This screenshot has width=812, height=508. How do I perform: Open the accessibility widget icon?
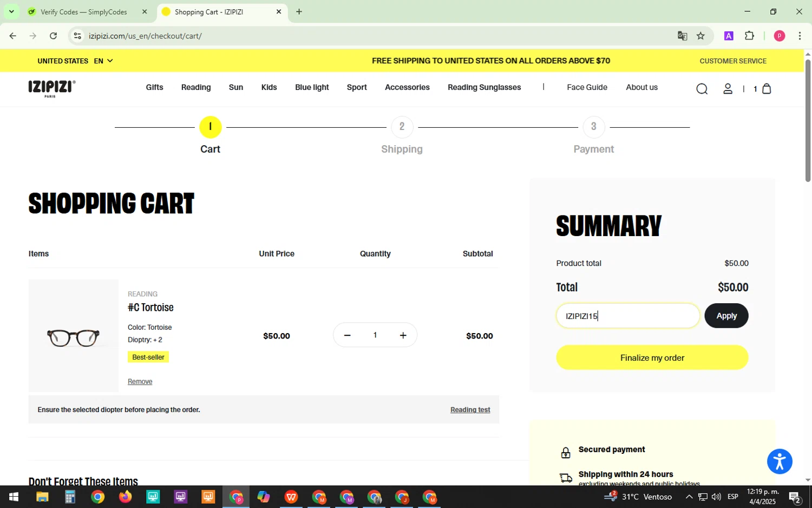(780, 461)
